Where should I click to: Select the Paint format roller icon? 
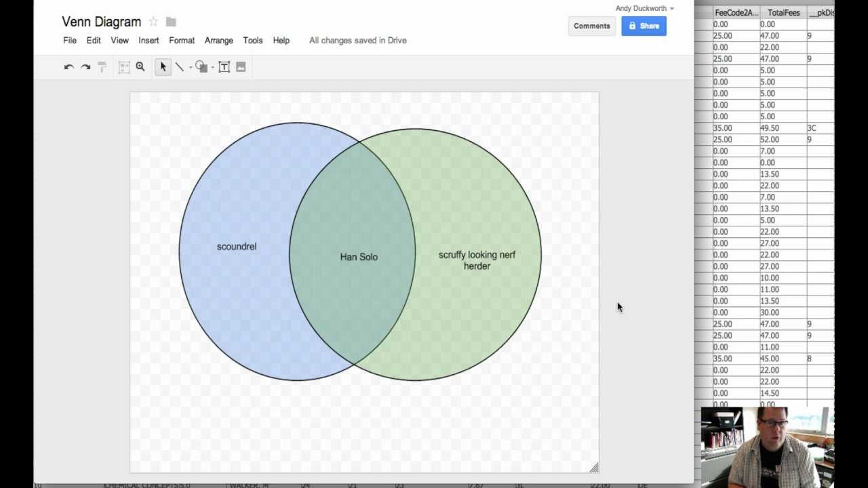coord(102,67)
